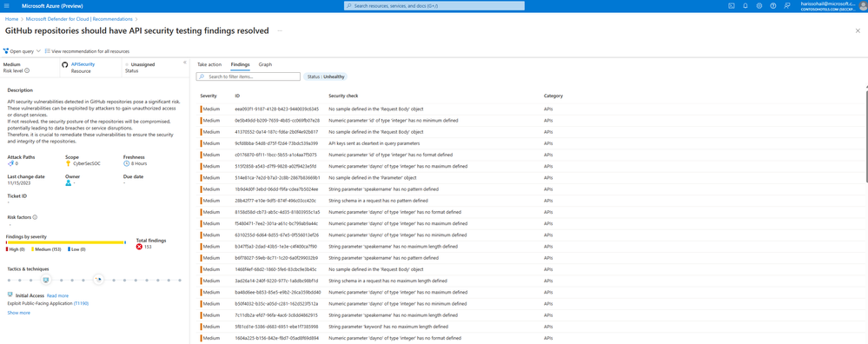Viewport: 868px width, 344px height.
Task: Click the Unassigned status value
Action: (x=142, y=64)
